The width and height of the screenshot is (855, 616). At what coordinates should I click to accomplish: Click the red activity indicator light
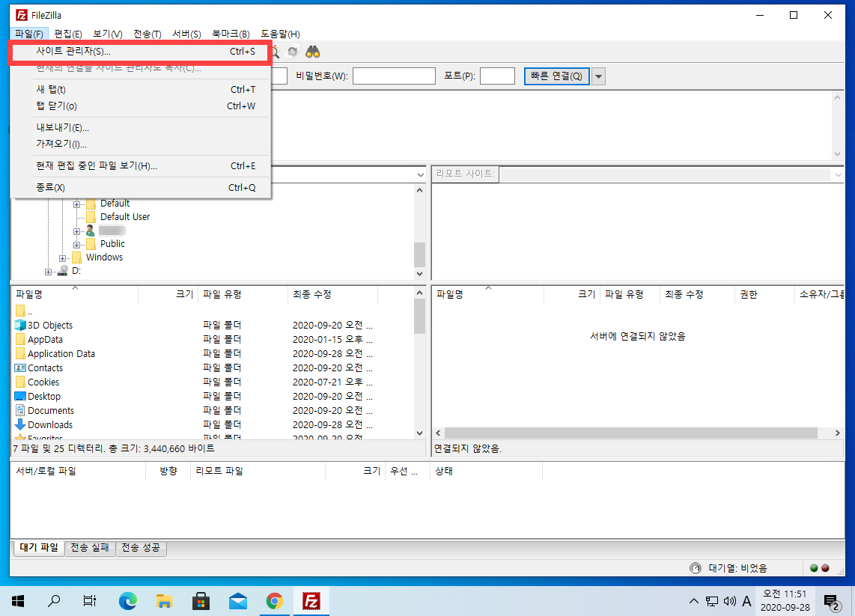pos(825,568)
